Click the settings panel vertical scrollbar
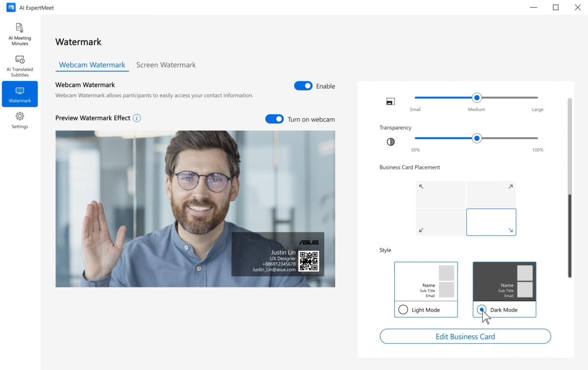This screenshot has width=588, height=370. [x=570, y=236]
